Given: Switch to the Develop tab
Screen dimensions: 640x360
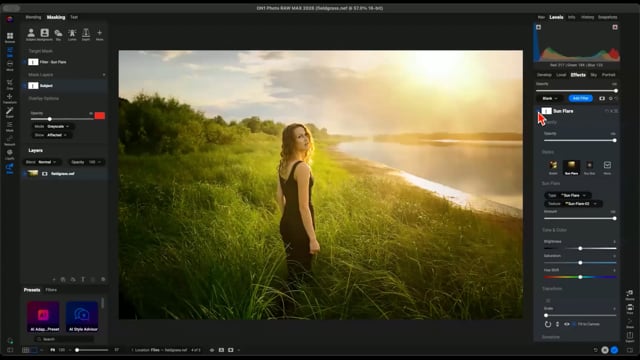Looking at the screenshot, I should [544, 75].
